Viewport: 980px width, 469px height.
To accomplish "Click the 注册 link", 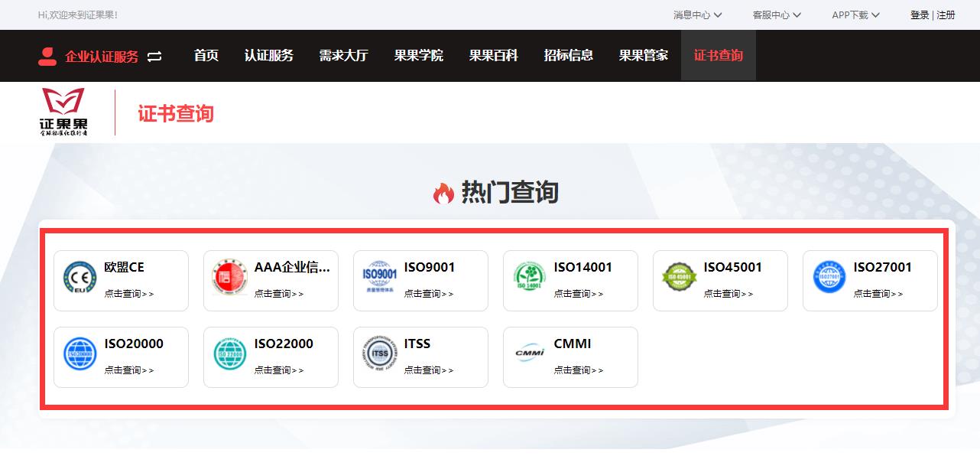I will tap(946, 15).
